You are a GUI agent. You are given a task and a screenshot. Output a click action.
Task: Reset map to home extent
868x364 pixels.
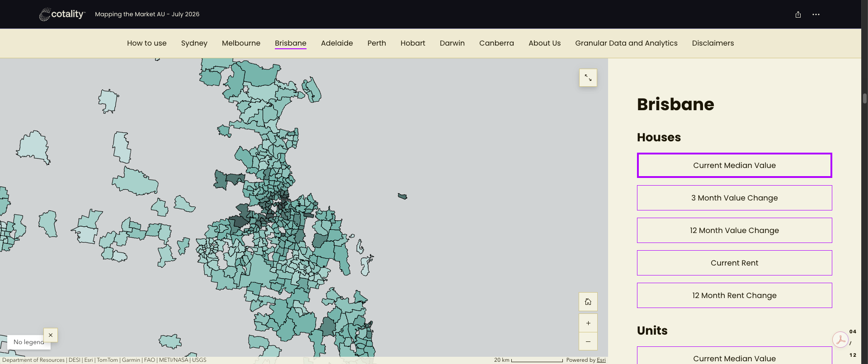[x=588, y=302]
